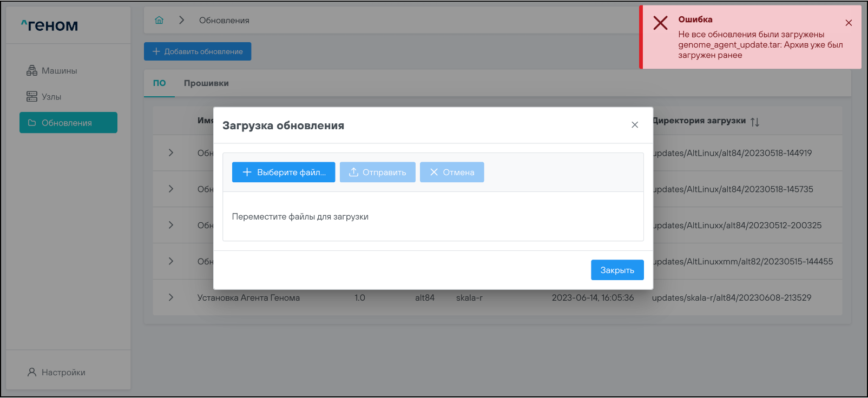Open Узлы in the sidebar

pos(44,97)
